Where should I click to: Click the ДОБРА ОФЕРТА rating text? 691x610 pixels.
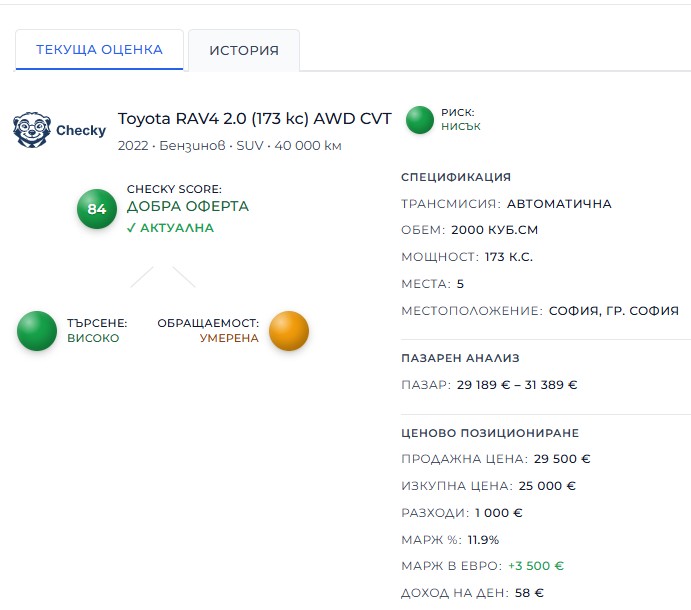pyautogui.click(x=188, y=206)
